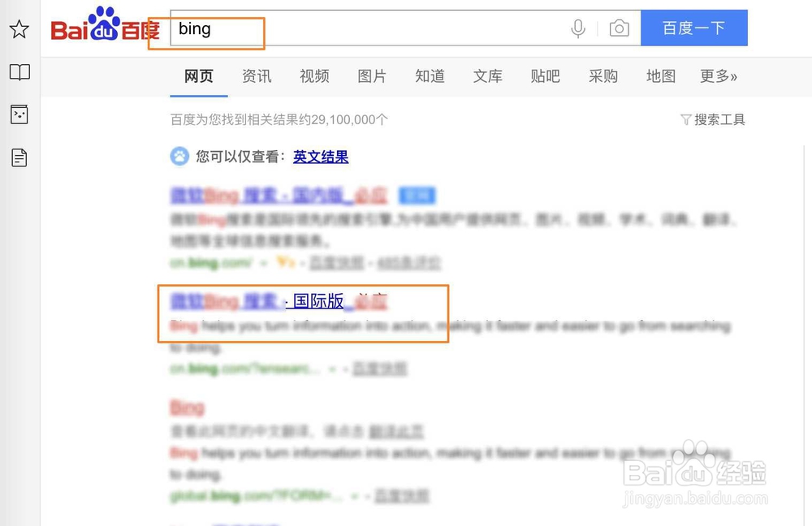Open the 搜索工具 filter options

(x=713, y=119)
